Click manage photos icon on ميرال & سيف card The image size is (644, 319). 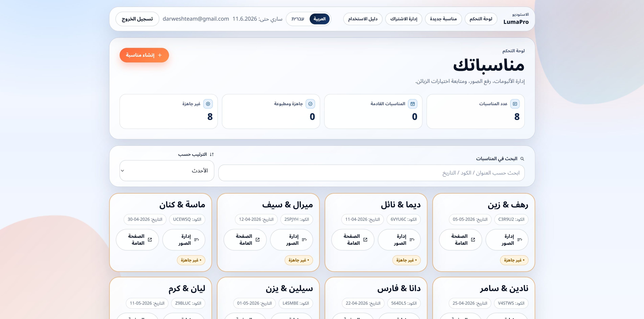[x=304, y=240]
